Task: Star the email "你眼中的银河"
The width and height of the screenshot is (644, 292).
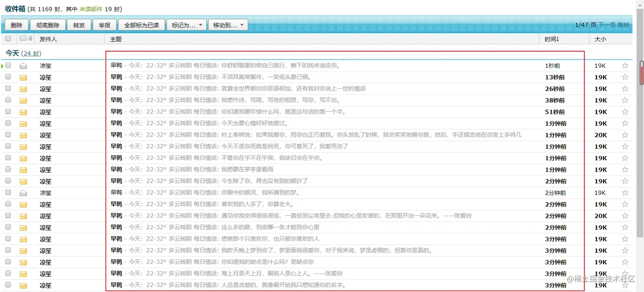Action: coord(625,193)
